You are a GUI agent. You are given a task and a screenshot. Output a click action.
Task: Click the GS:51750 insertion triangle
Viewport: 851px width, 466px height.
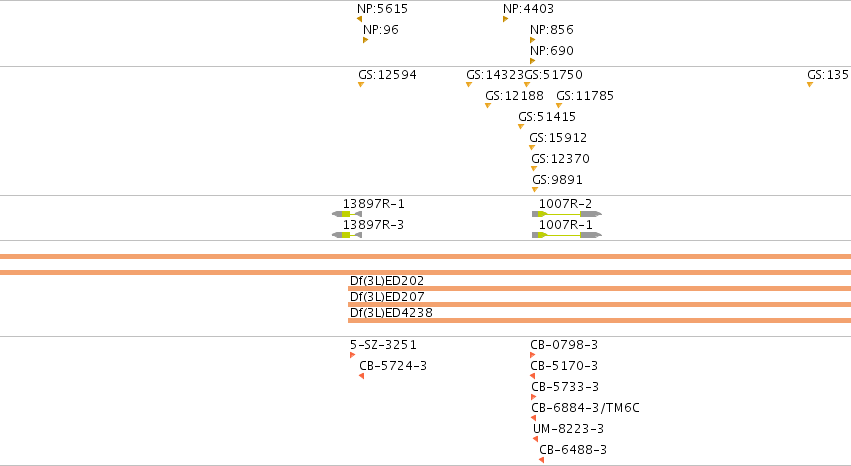coord(527,85)
